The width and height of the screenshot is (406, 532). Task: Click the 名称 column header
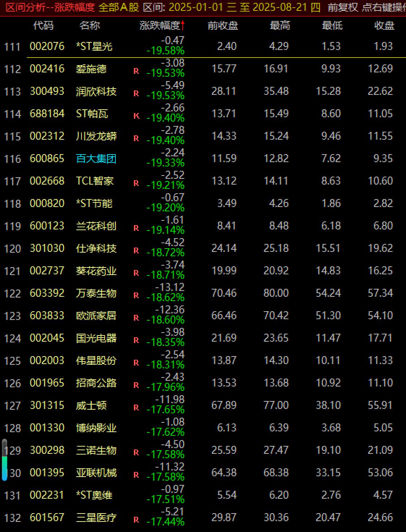89,26
